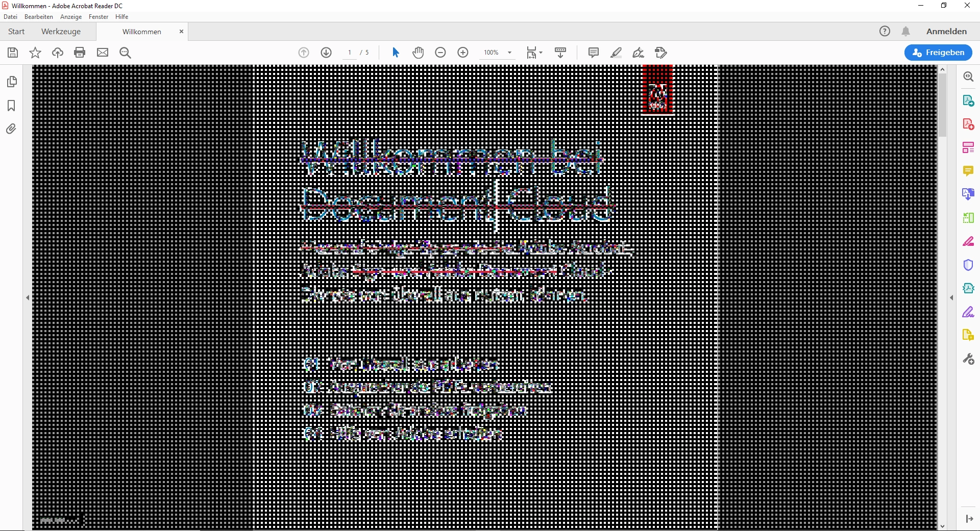Zoom out with minus button
980x531 pixels.
coord(440,53)
